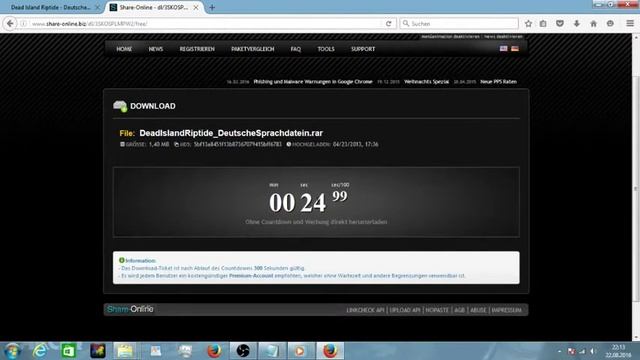Open green Store app in taskbar
640x360 pixels.
coord(69,351)
